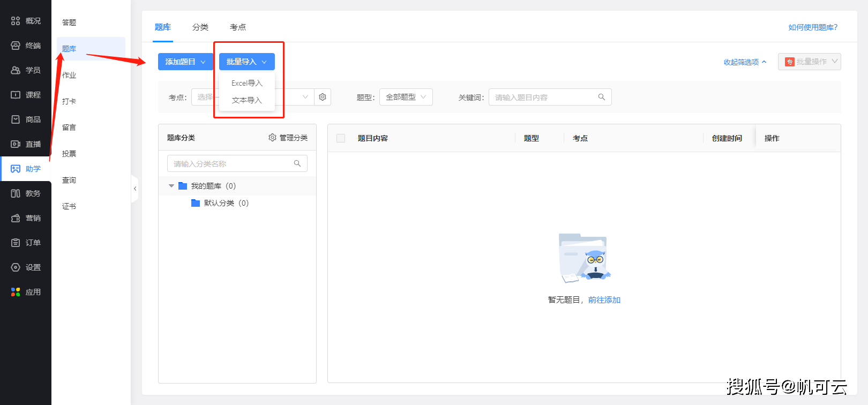Click the search icon in keyword field
868x405 pixels.
click(602, 97)
